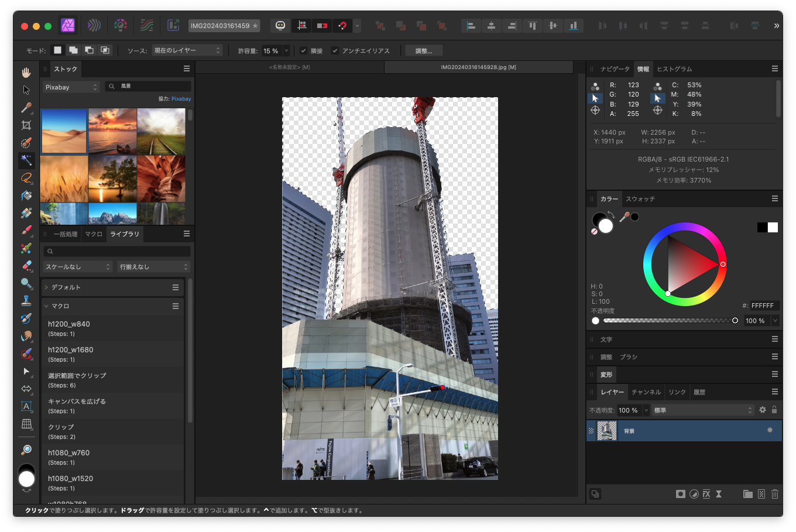
Task: Select the Artistic Text tool
Action: pos(26,406)
